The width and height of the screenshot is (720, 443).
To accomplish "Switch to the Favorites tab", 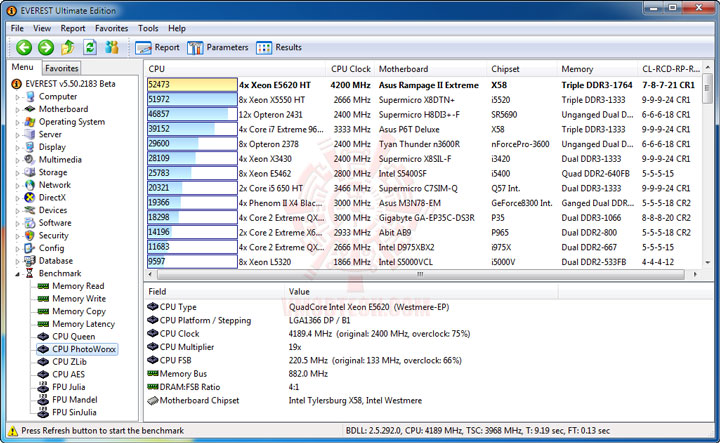I will (x=62, y=68).
